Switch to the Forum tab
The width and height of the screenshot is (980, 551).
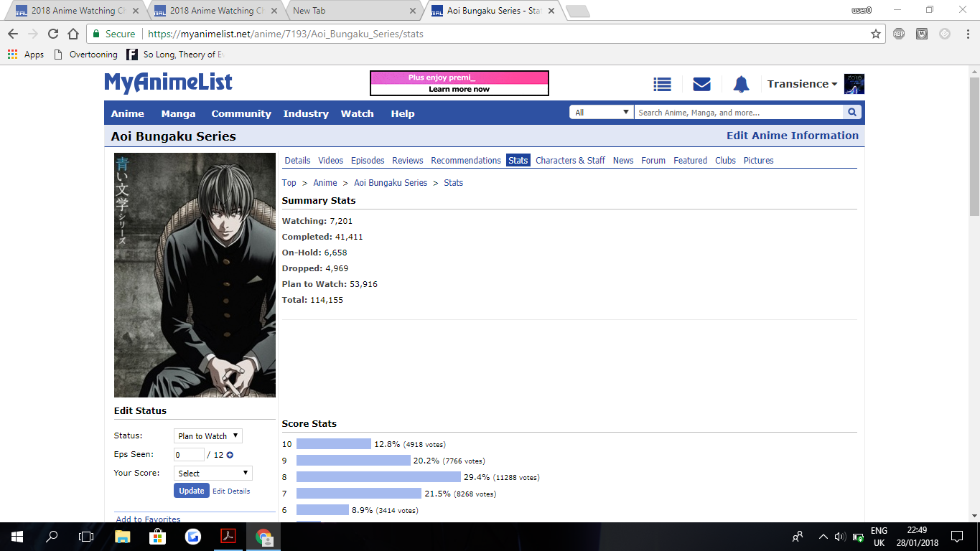[653, 161]
